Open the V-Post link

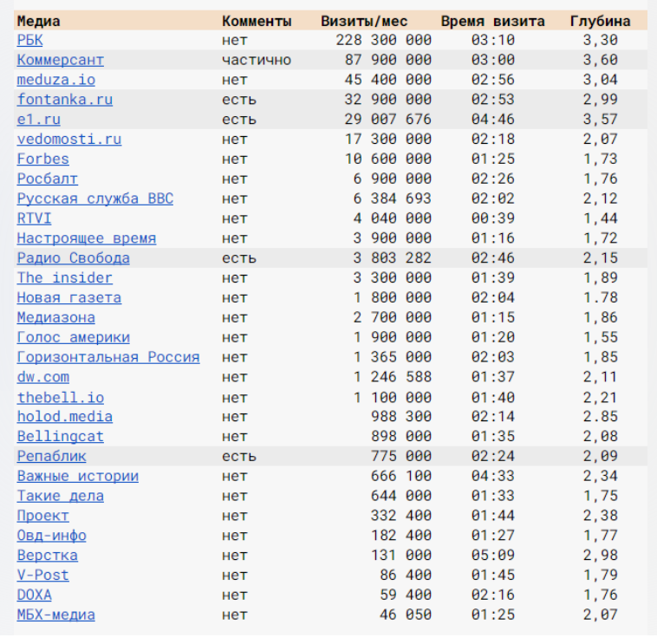click(42, 576)
